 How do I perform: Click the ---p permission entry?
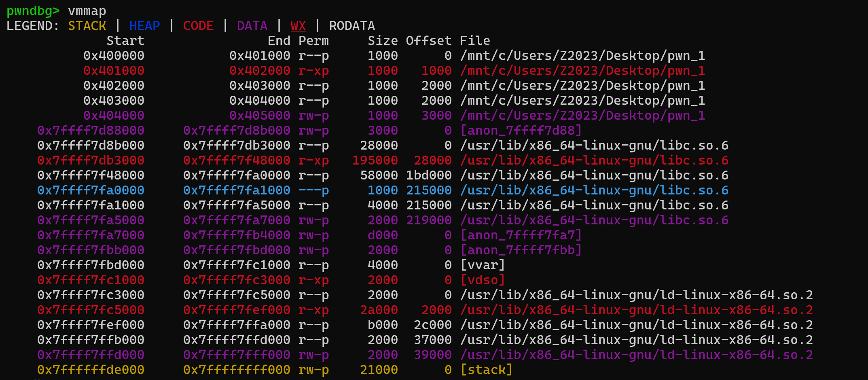(313, 190)
